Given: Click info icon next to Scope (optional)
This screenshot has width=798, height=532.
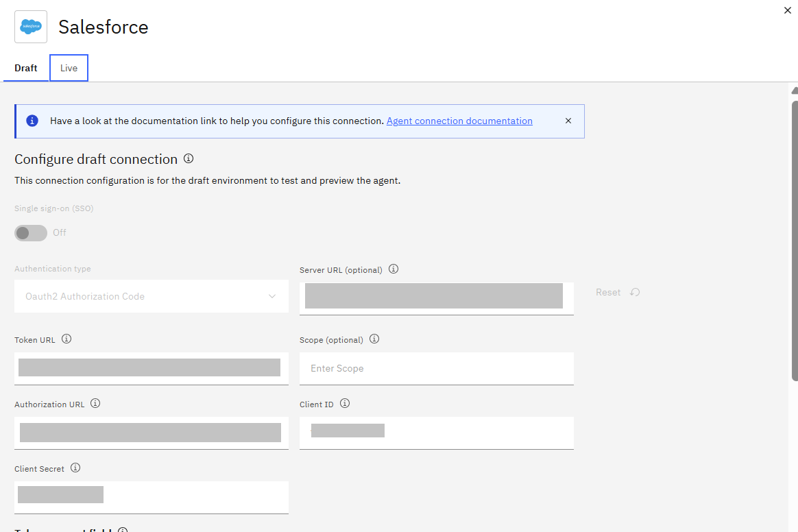Looking at the screenshot, I should click(374, 339).
